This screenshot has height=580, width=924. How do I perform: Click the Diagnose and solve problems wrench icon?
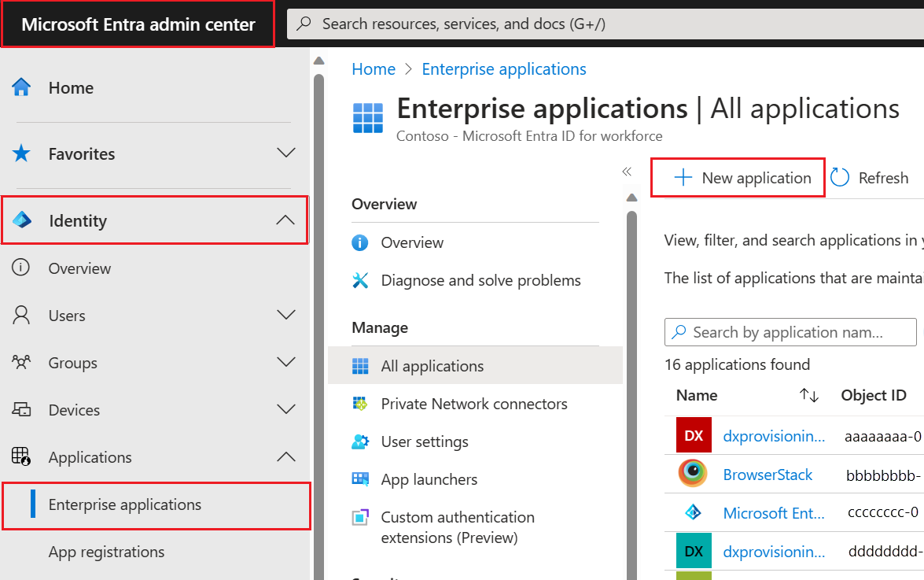(360, 281)
